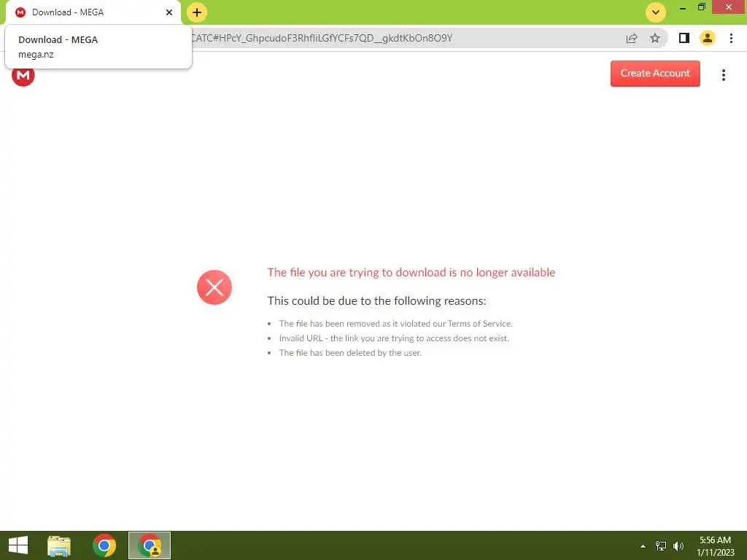Open the clock showing 5:56 AM
This screenshot has width=747, height=560.
point(715,546)
